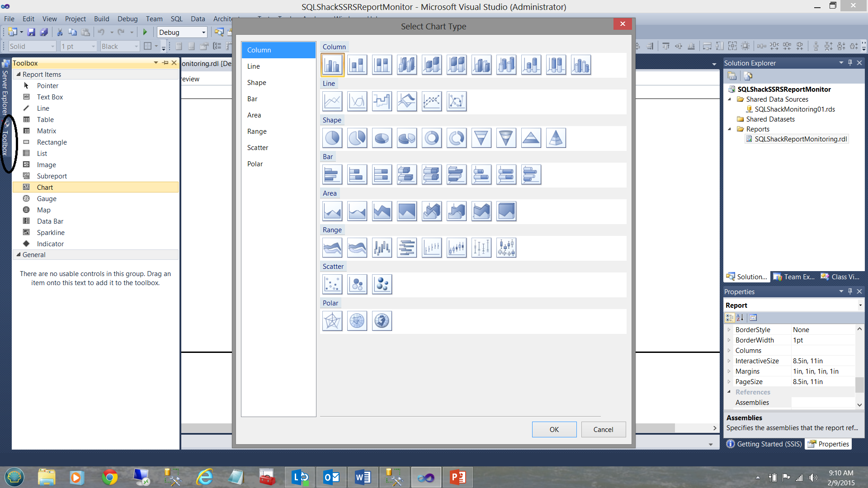Toggle auto-hide pin on Toolbox panel
The height and width of the screenshot is (488, 868).
(x=165, y=63)
